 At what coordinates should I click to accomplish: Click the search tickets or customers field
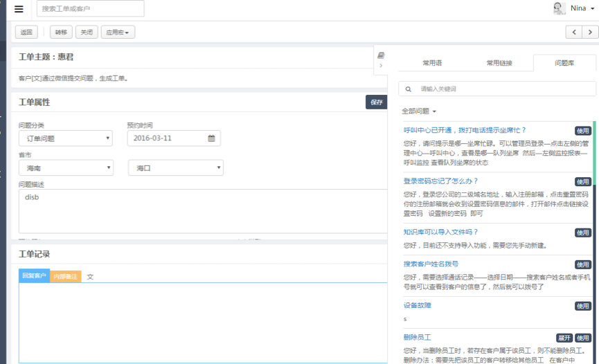click(91, 8)
